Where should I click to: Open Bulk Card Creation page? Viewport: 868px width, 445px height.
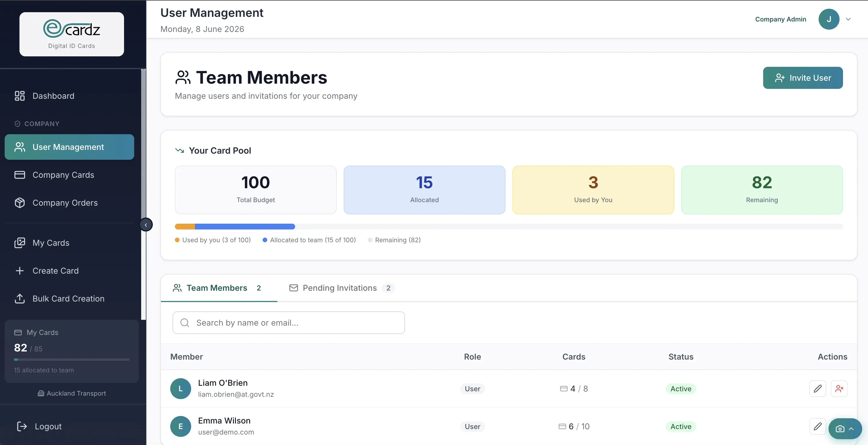69,299
